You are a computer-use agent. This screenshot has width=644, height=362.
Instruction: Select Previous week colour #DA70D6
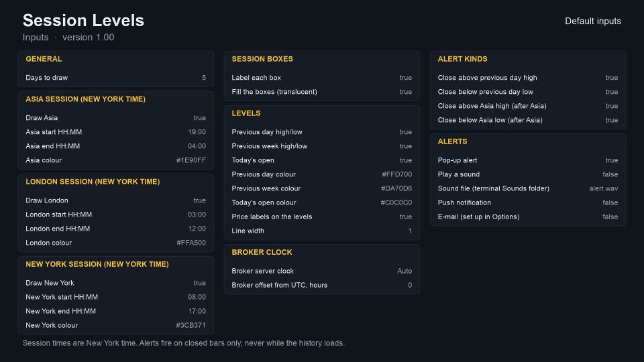tap(396, 188)
